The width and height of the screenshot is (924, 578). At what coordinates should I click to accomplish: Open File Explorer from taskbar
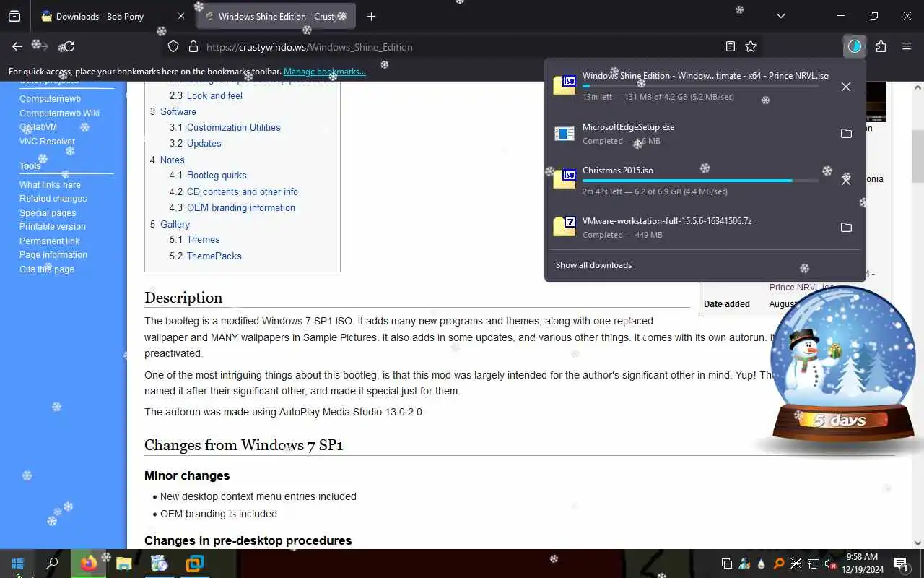pyautogui.click(x=124, y=564)
